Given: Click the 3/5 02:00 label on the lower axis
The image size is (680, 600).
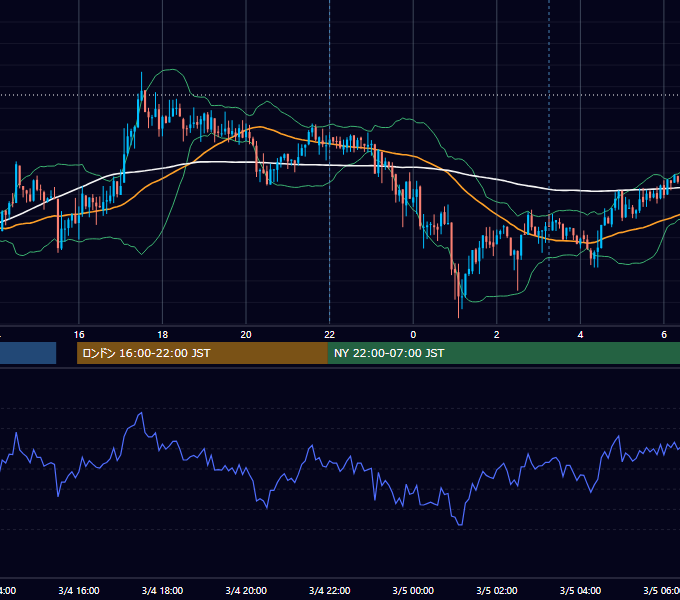Looking at the screenshot, I should coord(497,590).
